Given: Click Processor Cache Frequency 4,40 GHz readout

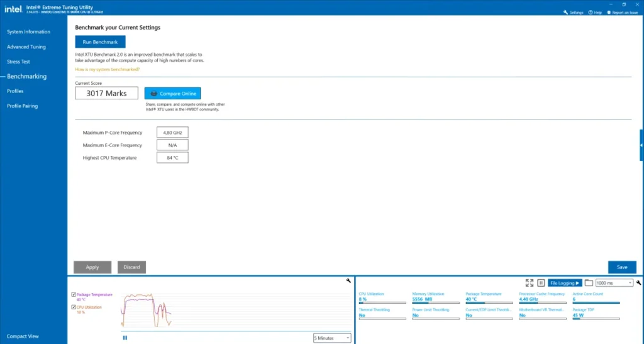Looking at the screenshot, I should point(542,297).
